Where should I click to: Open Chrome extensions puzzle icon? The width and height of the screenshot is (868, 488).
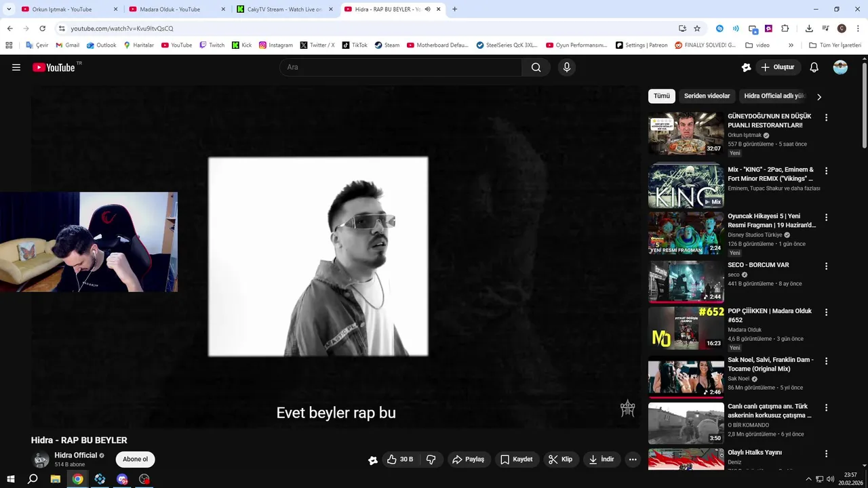785,28
